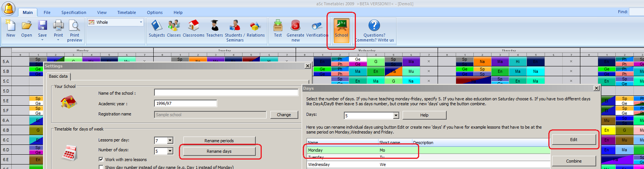
Task: Close the Days dialog
Action: pyautogui.click(x=596, y=88)
